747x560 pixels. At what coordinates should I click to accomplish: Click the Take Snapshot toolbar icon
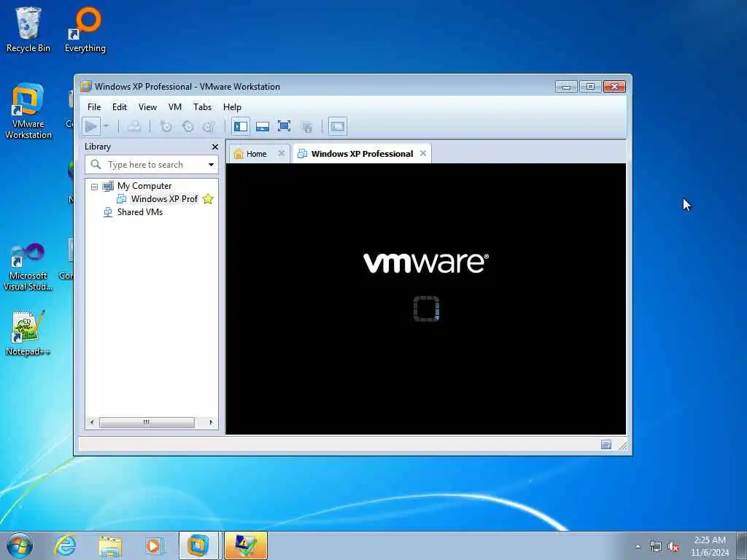point(166,126)
